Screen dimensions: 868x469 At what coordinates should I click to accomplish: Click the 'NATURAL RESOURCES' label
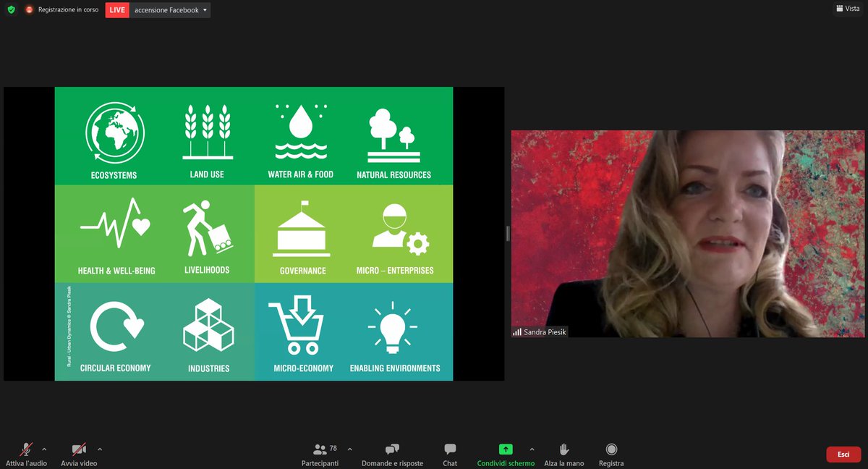[x=393, y=175]
